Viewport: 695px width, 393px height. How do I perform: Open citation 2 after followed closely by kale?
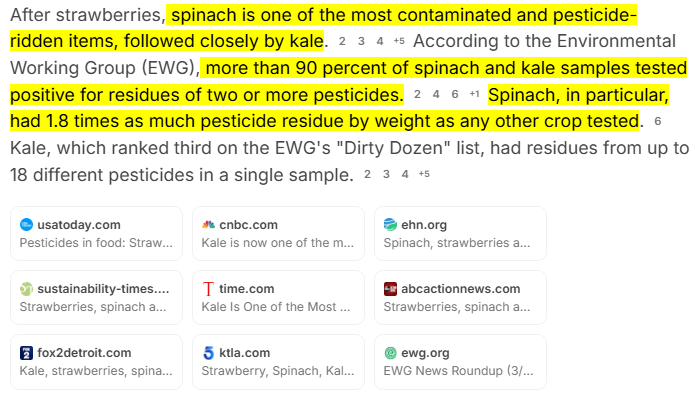[x=342, y=41]
